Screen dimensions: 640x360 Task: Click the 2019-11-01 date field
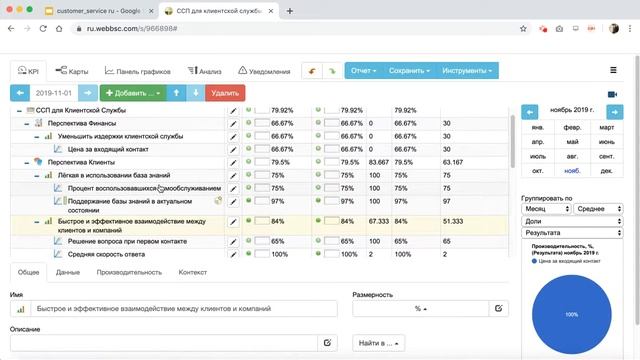pos(53,93)
